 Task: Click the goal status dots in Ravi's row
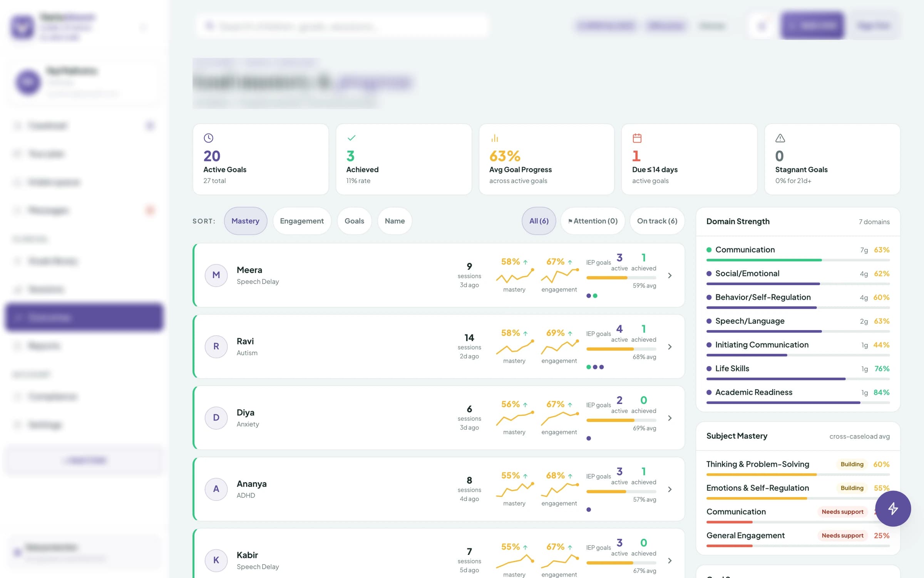pyautogui.click(x=595, y=367)
